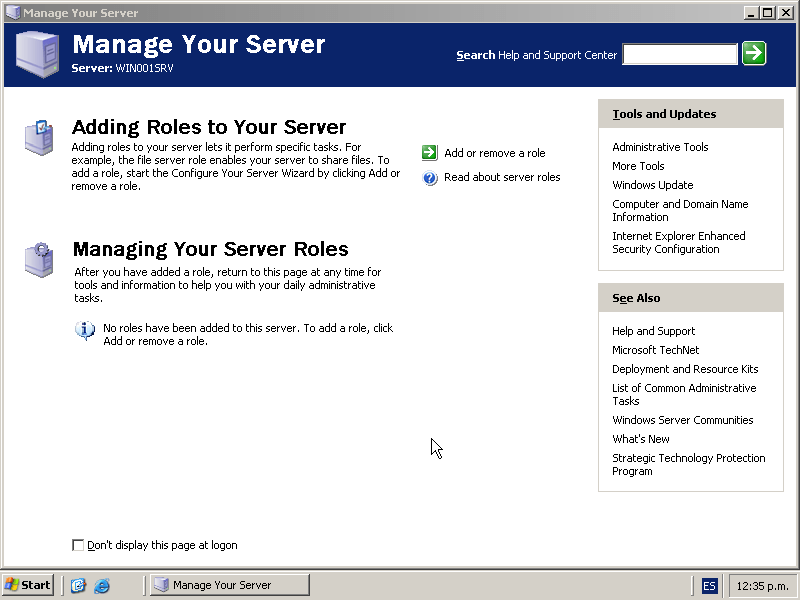This screenshot has height=600, width=800.
Task: Click the Search Help and Support input field
Action: 680,55
